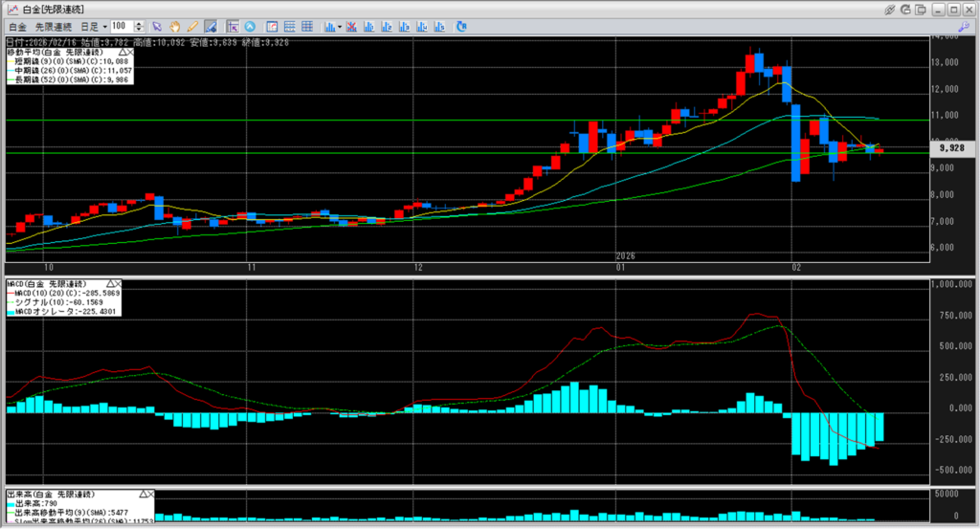Expand the add indicator chart dropdown arrow
The image size is (980, 529).
339,26
